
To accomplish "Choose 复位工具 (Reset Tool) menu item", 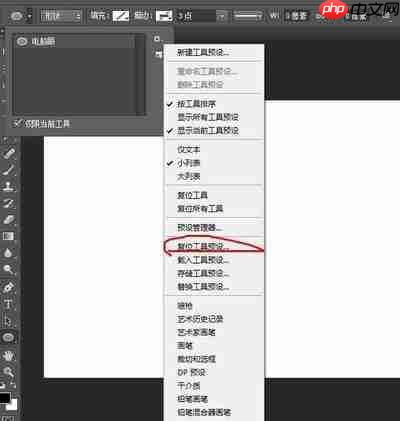I will tap(214, 195).
